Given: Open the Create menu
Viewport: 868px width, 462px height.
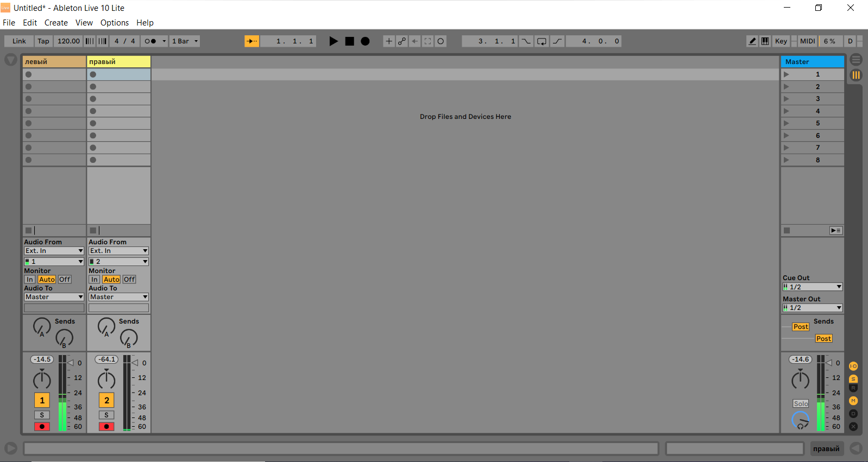Looking at the screenshot, I should 56,23.
